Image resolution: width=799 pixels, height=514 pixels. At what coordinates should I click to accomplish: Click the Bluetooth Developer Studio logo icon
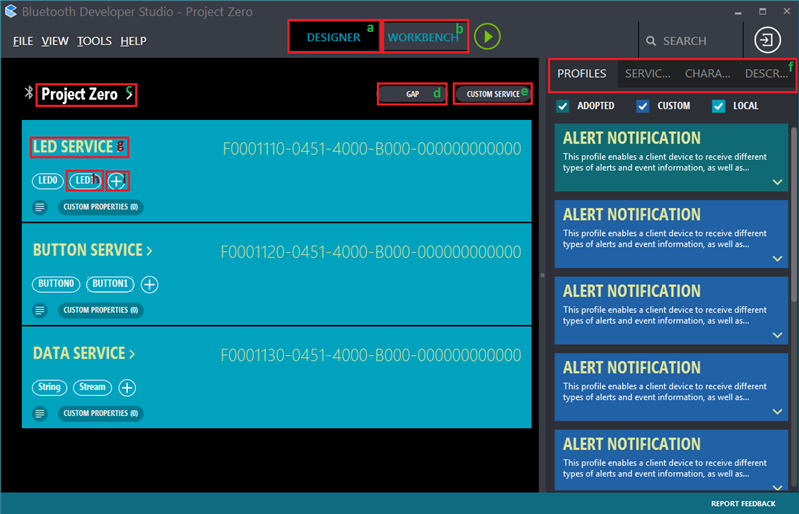[x=11, y=11]
